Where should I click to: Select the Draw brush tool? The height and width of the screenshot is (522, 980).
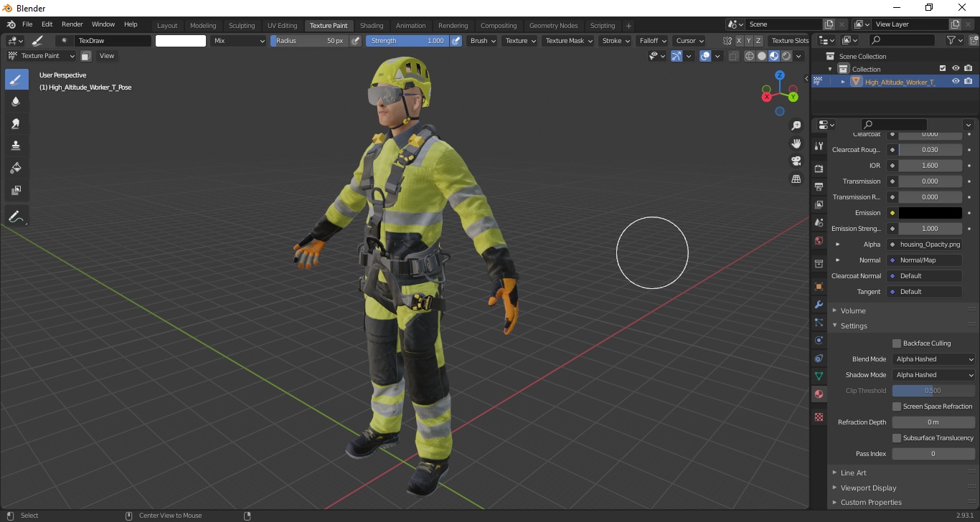tap(17, 80)
